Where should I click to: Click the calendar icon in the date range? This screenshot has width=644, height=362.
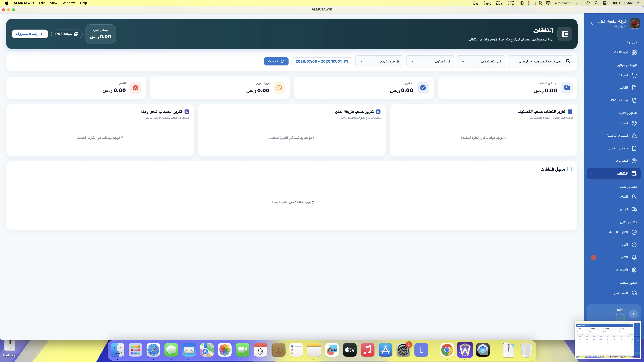pos(346,61)
